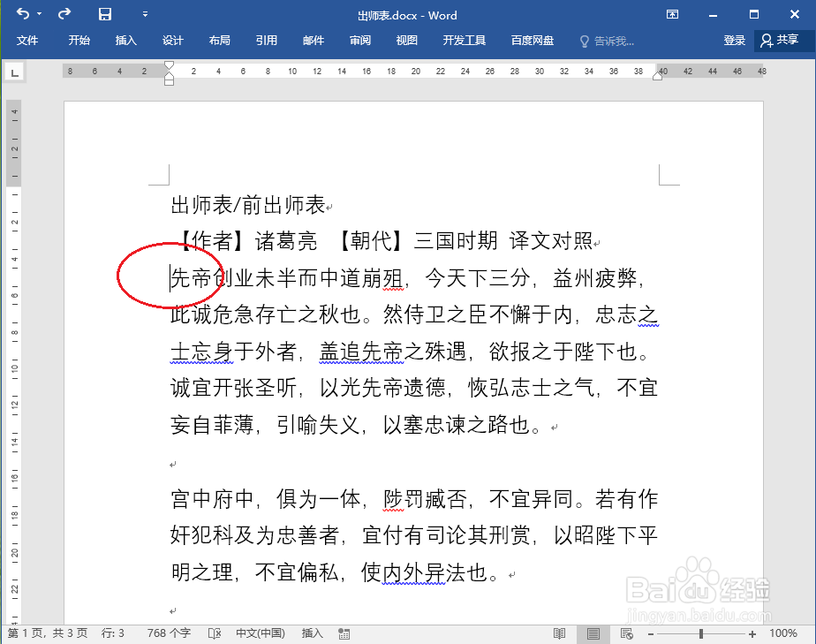The height and width of the screenshot is (644, 816).
Task: Click the Undo icon
Action: (23, 13)
